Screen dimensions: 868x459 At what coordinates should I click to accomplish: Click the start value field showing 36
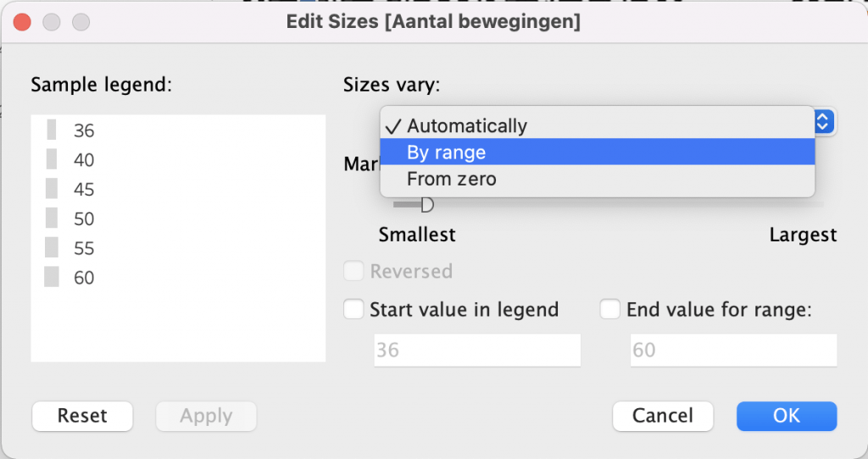pyautogui.click(x=476, y=350)
